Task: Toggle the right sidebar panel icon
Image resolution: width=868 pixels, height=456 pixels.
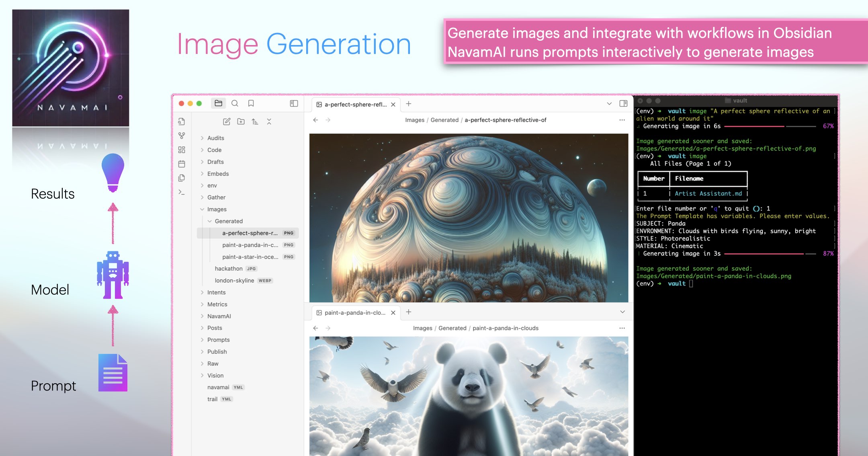Action: click(623, 103)
